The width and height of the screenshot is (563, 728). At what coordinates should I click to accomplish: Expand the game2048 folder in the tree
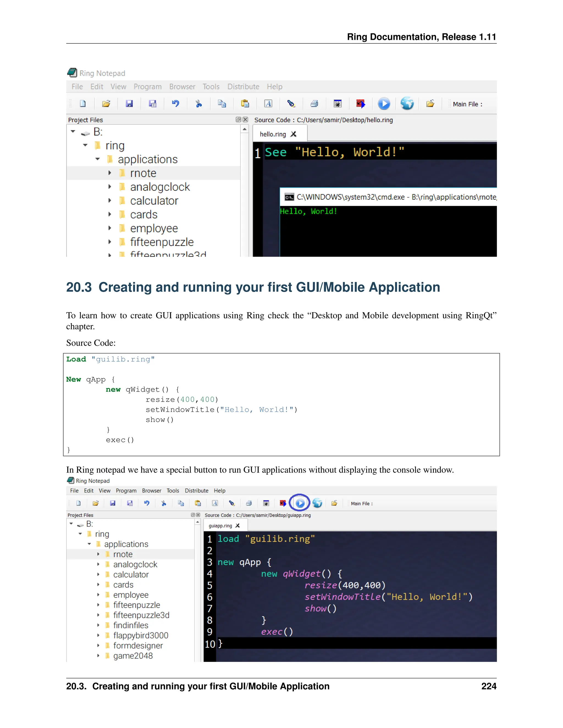98,656
